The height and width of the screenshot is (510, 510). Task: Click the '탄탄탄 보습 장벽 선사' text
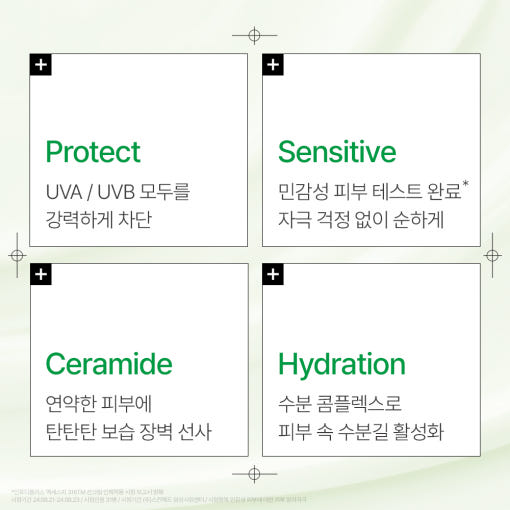[x=129, y=432]
